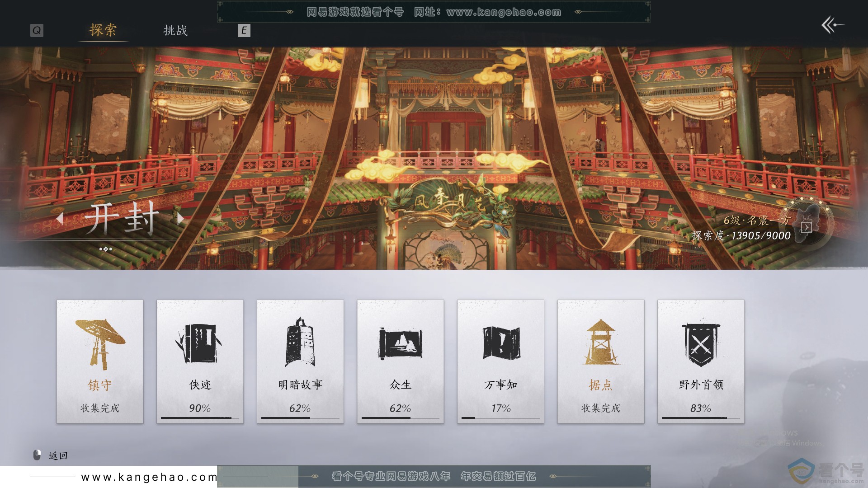Click the 90% value under 侠迹
Viewport: 868px width, 488px height.
(x=200, y=408)
